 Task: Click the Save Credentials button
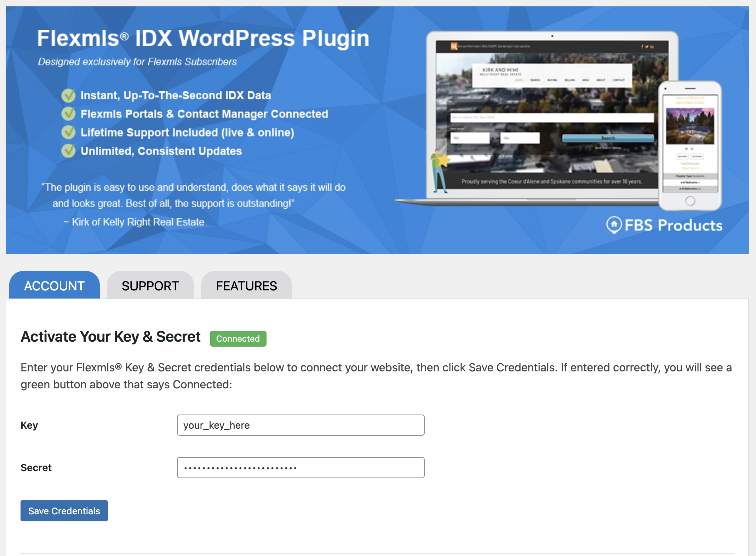(x=64, y=511)
